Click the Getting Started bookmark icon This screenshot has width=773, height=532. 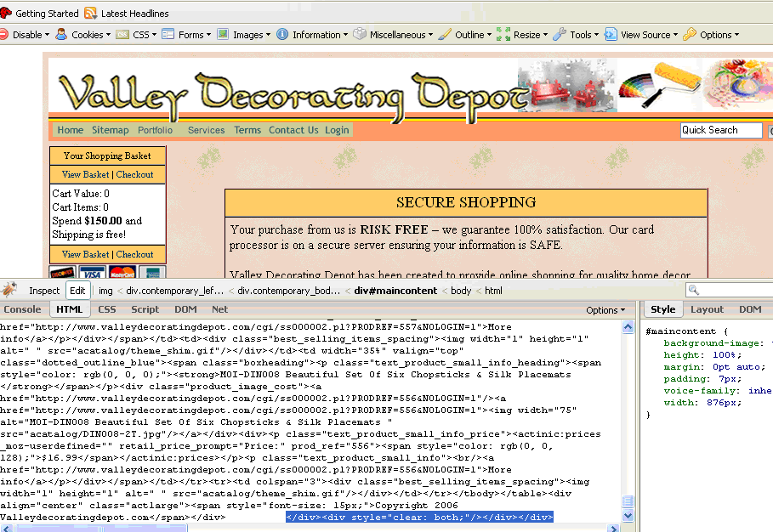[x=5, y=14]
